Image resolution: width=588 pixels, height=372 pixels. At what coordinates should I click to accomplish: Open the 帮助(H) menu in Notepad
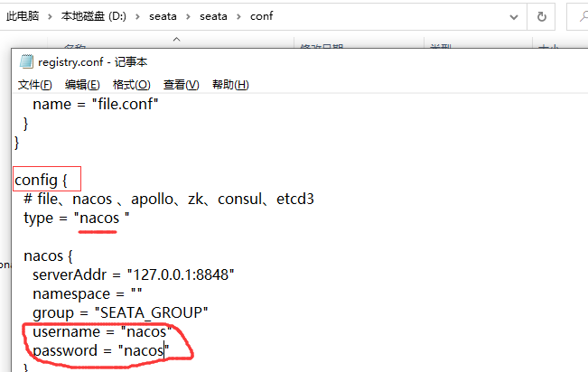(x=229, y=85)
